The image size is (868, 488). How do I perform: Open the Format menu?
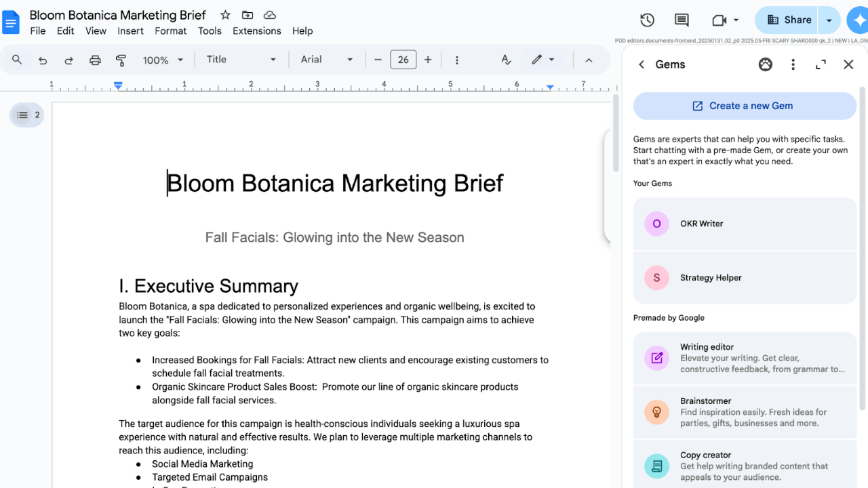click(x=170, y=30)
